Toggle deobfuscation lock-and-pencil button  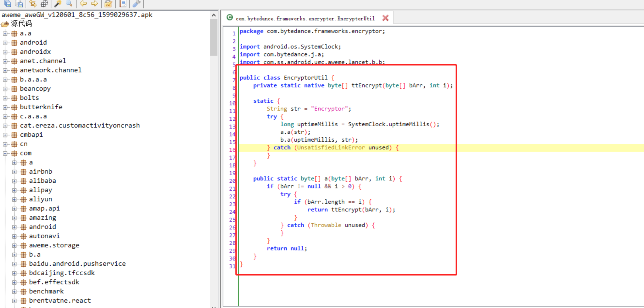click(x=108, y=3)
